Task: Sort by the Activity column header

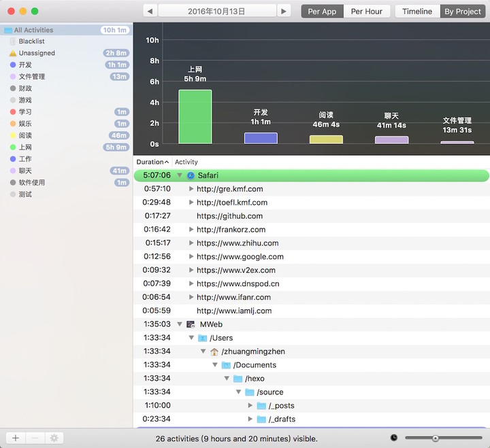Action: (186, 162)
